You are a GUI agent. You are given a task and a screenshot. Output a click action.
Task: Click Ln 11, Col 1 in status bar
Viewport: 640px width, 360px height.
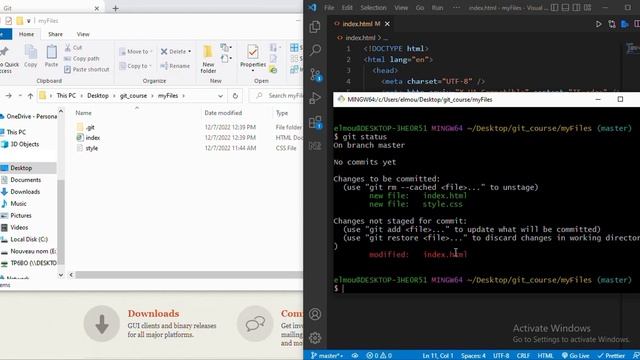[438, 356]
